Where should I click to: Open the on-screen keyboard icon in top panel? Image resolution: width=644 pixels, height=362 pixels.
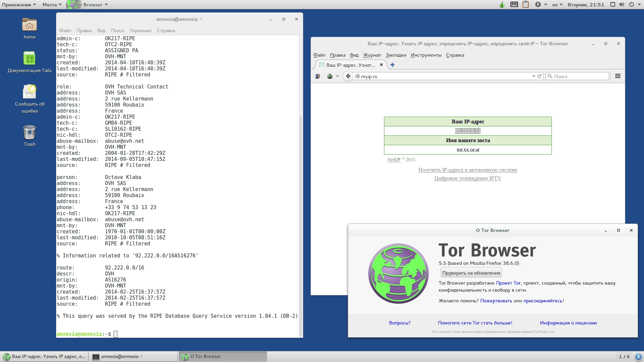tap(514, 4)
